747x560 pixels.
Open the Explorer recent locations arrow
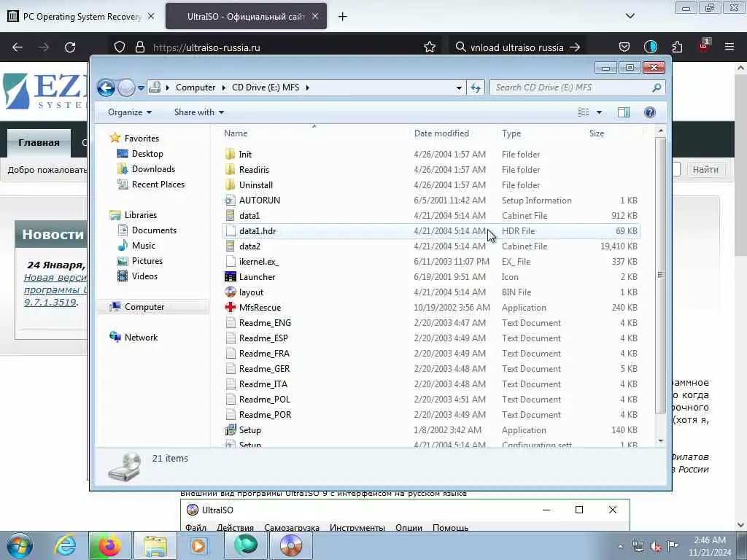coord(141,88)
